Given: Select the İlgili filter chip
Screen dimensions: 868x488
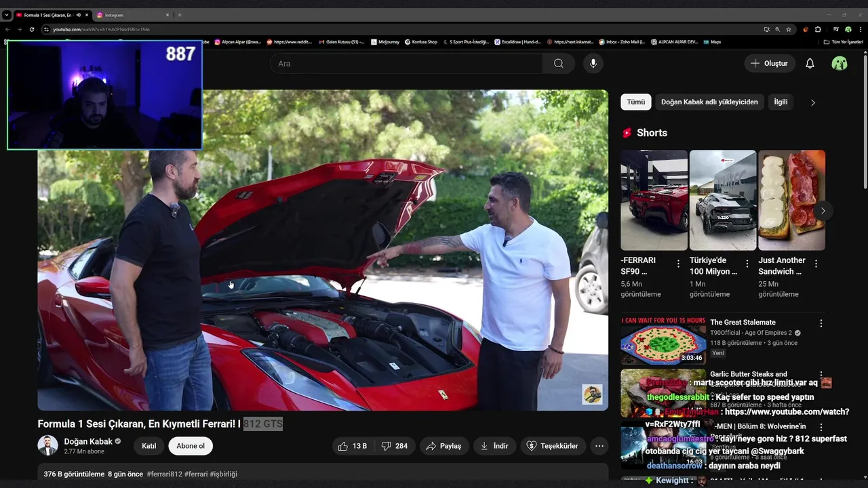Looking at the screenshot, I should tap(781, 102).
